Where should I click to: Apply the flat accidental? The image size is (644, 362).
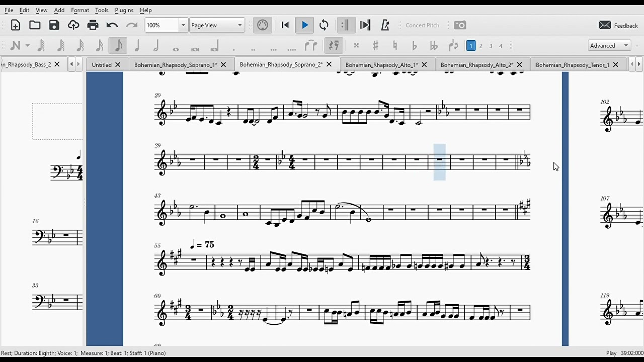[414, 46]
